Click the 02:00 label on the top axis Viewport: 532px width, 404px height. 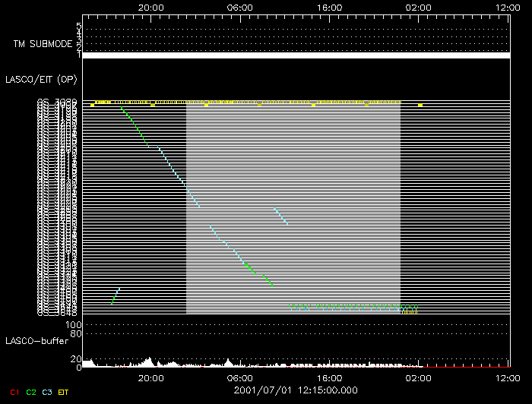point(418,8)
